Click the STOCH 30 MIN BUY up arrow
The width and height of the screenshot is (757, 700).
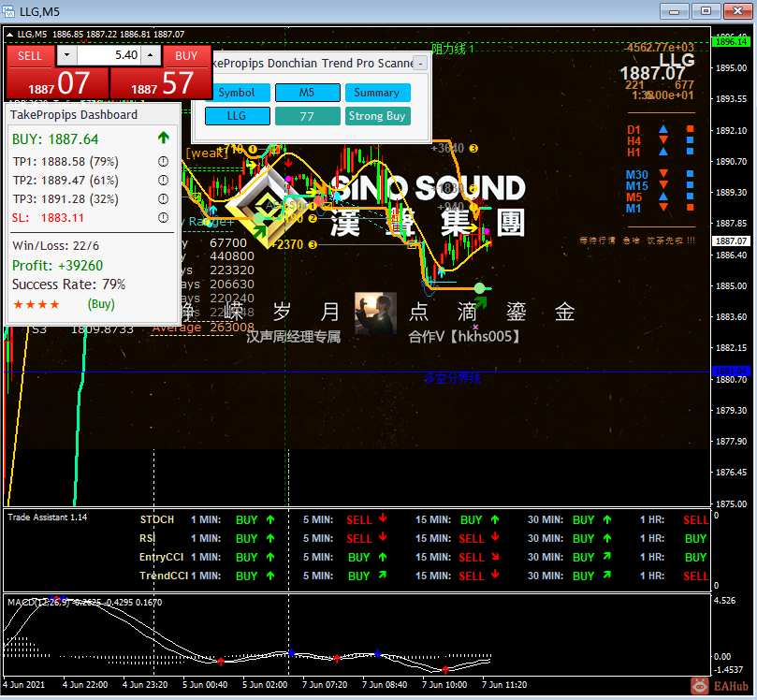pyautogui.click(x=607, y=519)
